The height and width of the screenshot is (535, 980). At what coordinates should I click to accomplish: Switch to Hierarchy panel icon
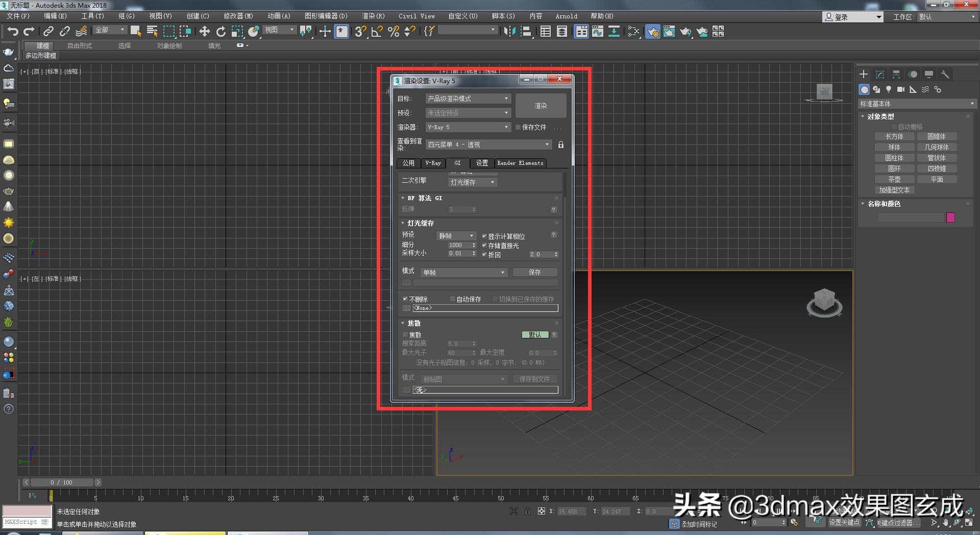tap(896, 75)
